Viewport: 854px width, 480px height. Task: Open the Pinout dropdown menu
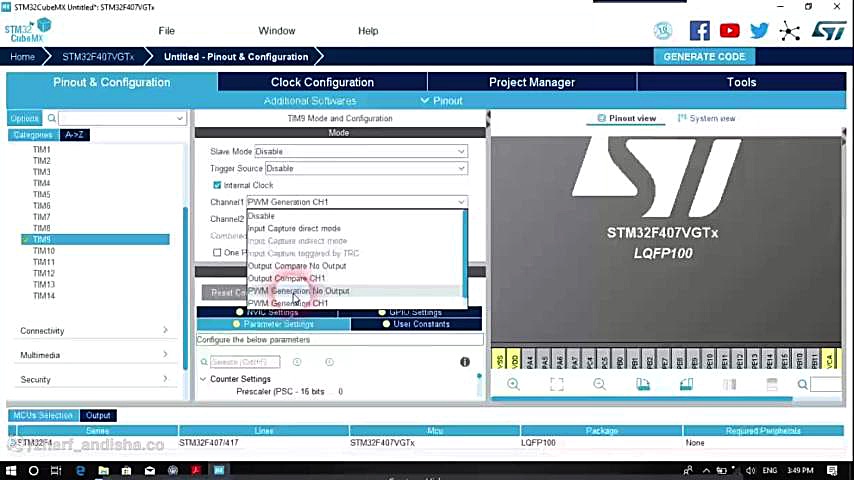click(x=442, y=101)
